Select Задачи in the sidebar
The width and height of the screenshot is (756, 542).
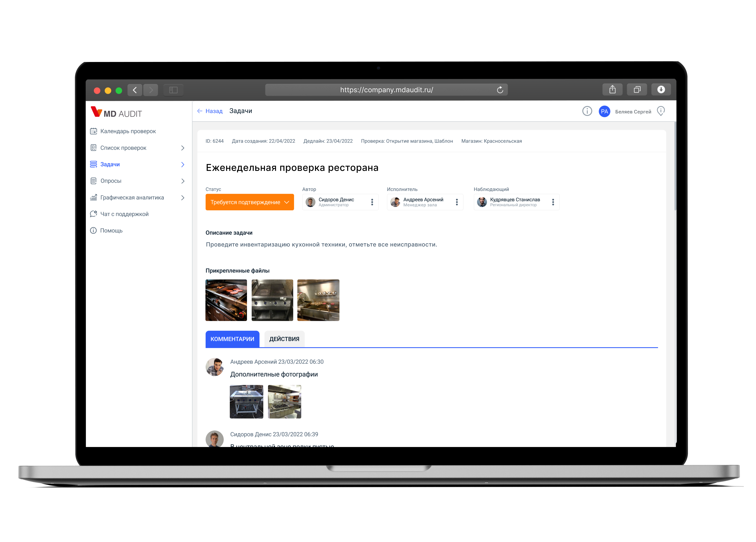pyautogui.click(x=110, y=164)
